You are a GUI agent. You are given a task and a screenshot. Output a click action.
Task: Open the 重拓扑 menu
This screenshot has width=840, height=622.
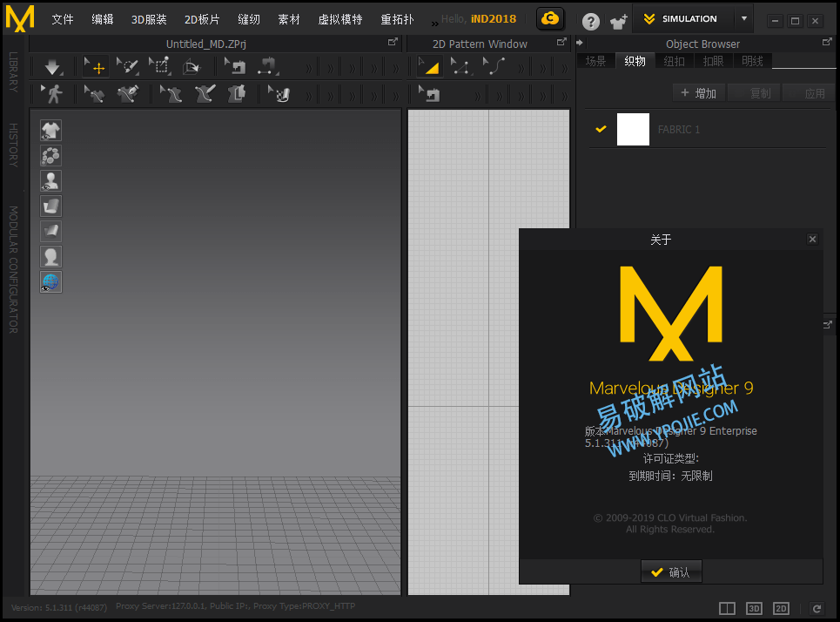pyautogui.click(x=397, y=19)
